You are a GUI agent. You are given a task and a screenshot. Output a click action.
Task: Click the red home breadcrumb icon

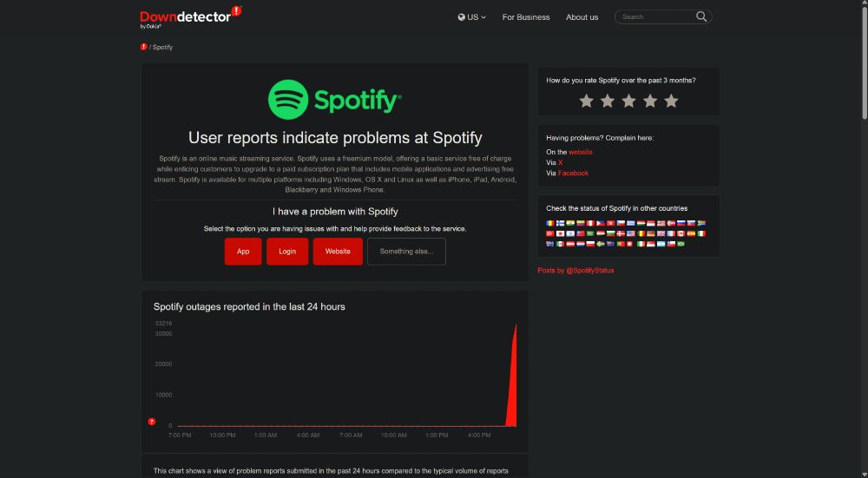coord(144,47)
